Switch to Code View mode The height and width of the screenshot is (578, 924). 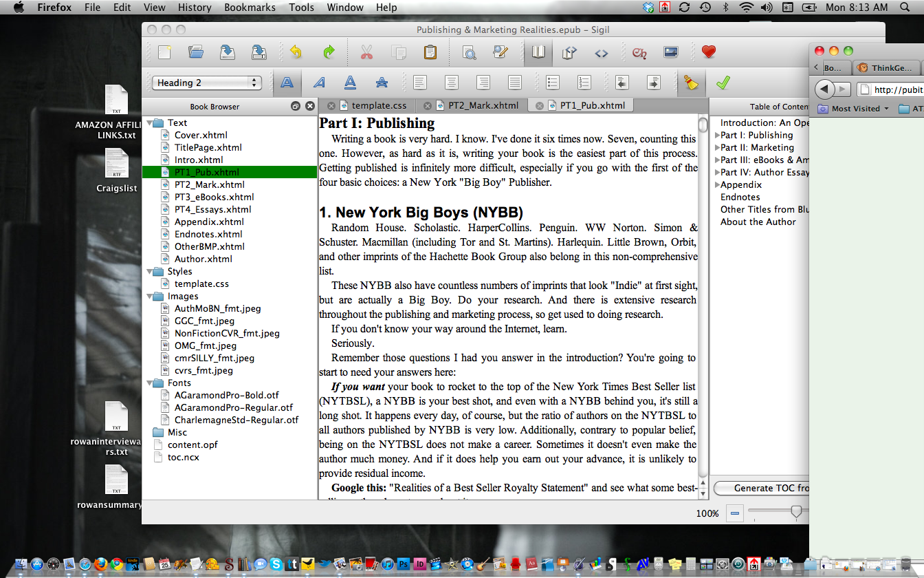[602, 52]
